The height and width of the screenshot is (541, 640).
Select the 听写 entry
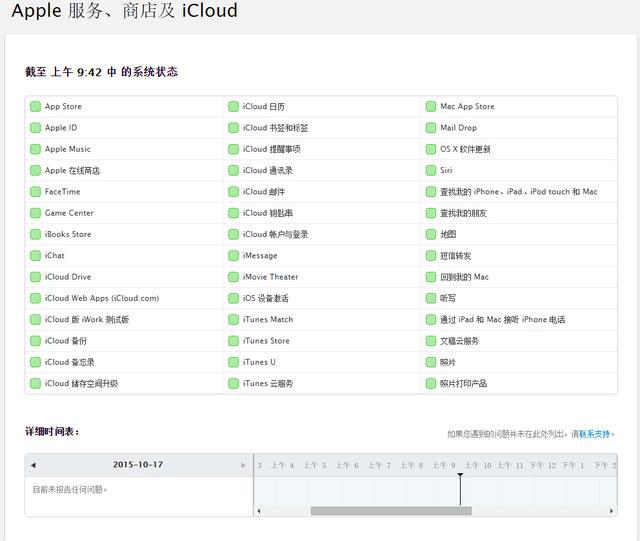coord(448,298)
